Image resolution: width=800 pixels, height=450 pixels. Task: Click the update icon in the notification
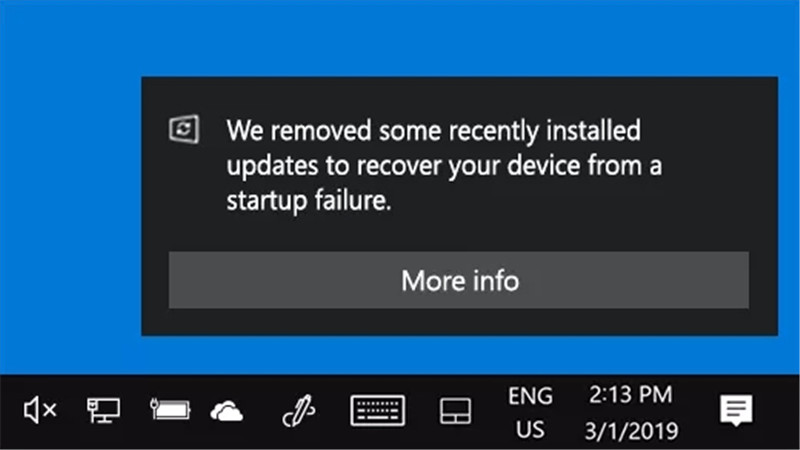point(184,129)
